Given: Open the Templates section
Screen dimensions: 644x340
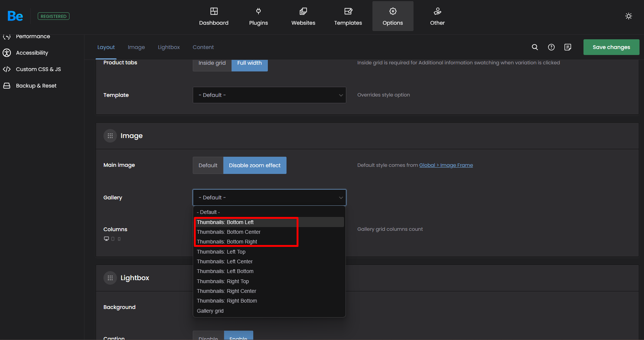Looking at the screenshot, I should tap(348, 16).
